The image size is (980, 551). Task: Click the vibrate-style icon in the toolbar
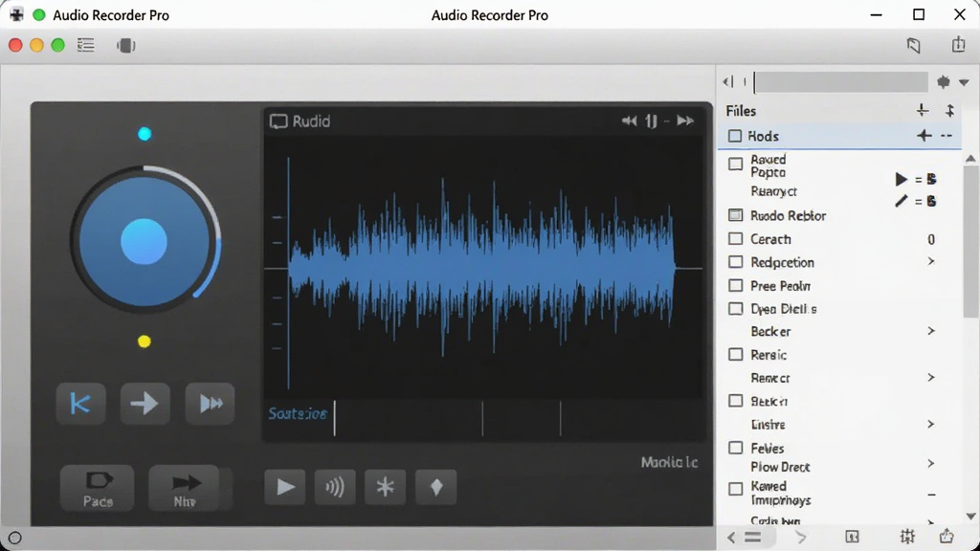click(x=125, y=45)
